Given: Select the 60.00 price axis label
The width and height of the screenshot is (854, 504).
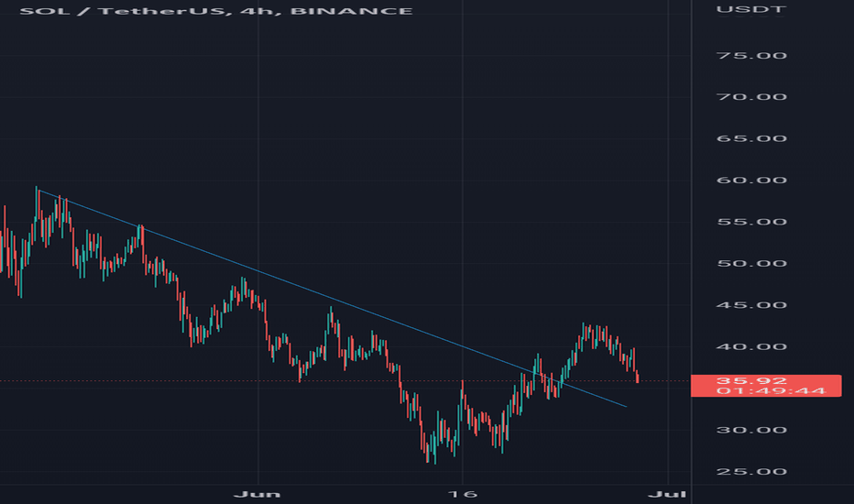Looking at the screenshot, I should pos(751,181).
